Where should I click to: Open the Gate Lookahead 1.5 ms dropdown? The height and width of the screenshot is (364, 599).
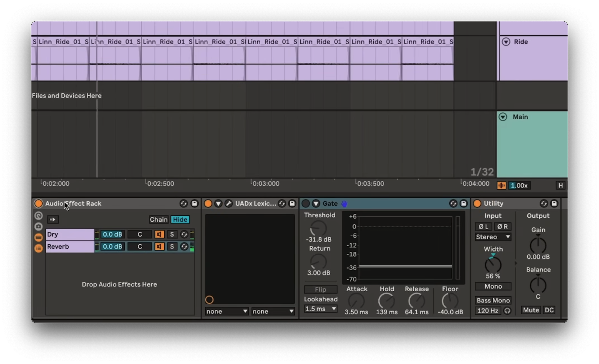pos(321,309)
